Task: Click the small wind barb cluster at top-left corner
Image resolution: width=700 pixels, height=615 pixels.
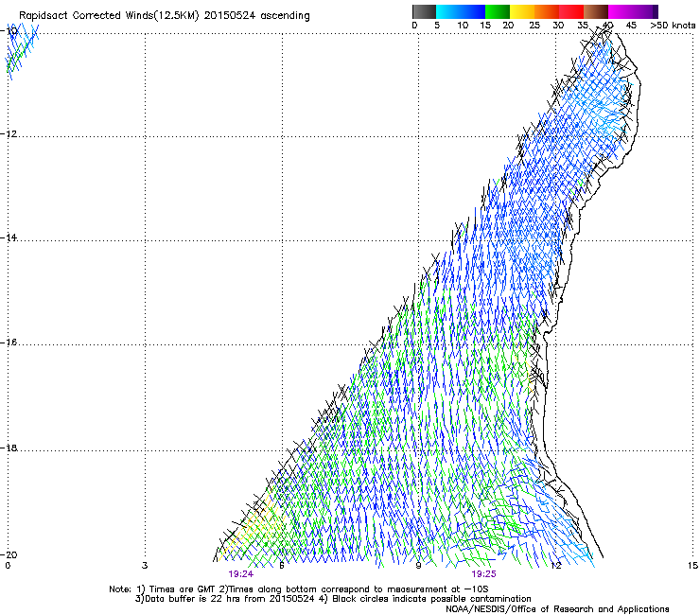Action: point(22,50)
